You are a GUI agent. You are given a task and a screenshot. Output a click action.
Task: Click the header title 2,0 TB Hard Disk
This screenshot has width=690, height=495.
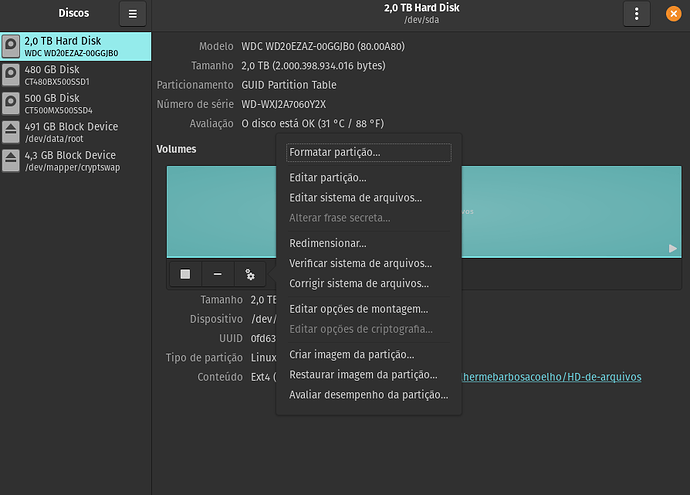422,8
